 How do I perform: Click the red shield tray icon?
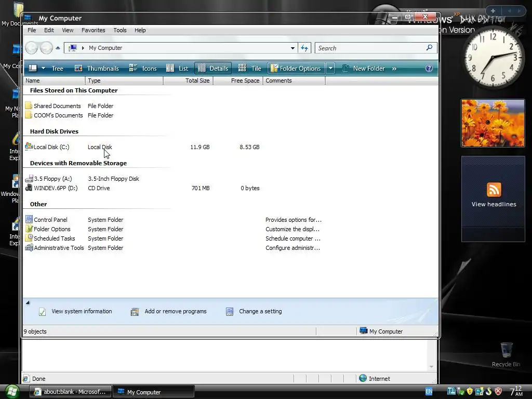pos(498,391)
